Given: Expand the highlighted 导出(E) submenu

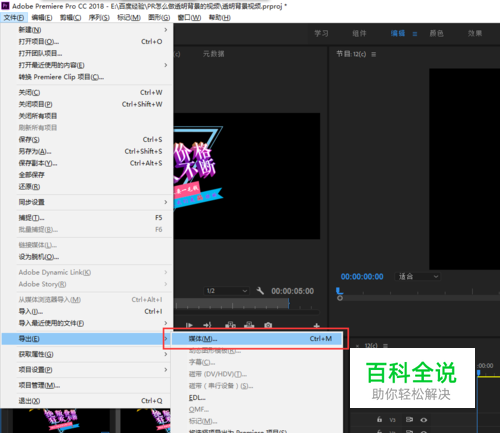Looking at the screenshot, I should (x=166, y=339).
